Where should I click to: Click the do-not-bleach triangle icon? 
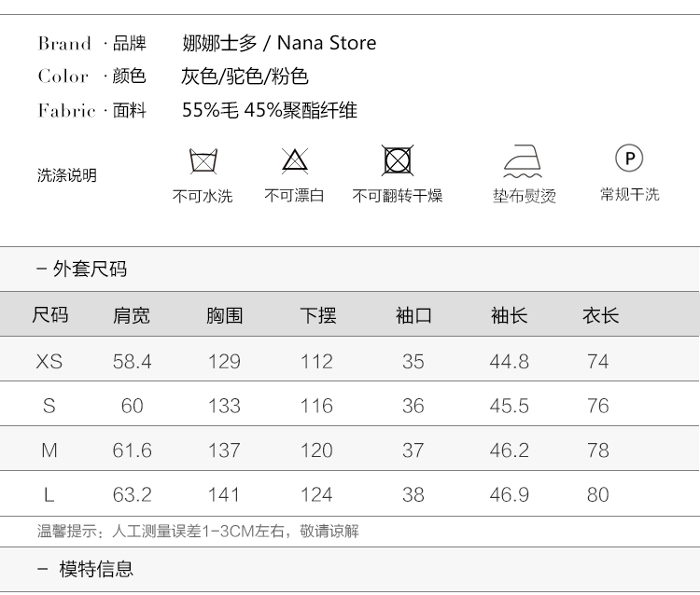coord(295,160)
